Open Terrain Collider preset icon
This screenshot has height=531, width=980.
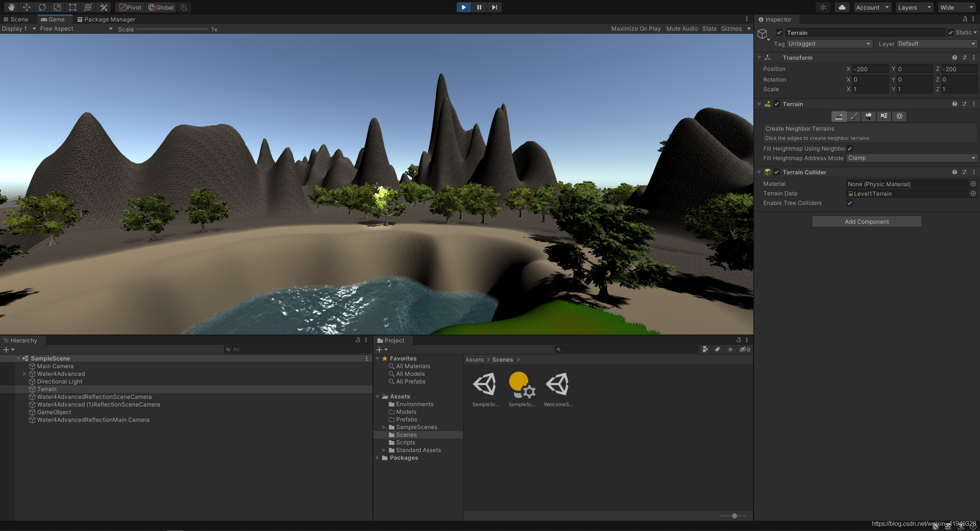964,172
